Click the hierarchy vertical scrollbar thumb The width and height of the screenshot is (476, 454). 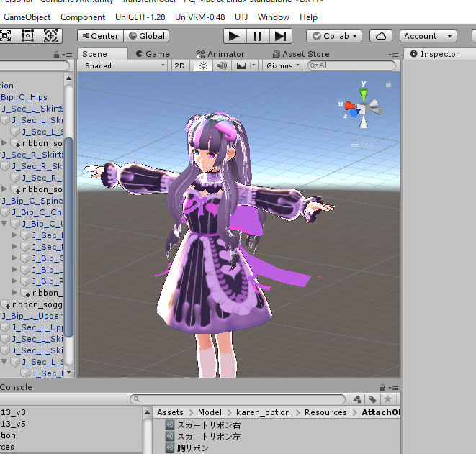pos(69,237)
